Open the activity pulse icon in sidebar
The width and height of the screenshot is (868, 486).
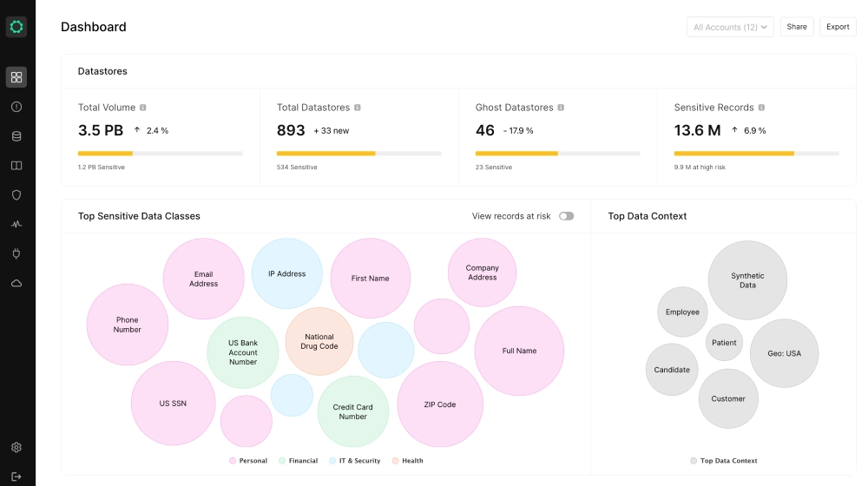coord(16,224)
